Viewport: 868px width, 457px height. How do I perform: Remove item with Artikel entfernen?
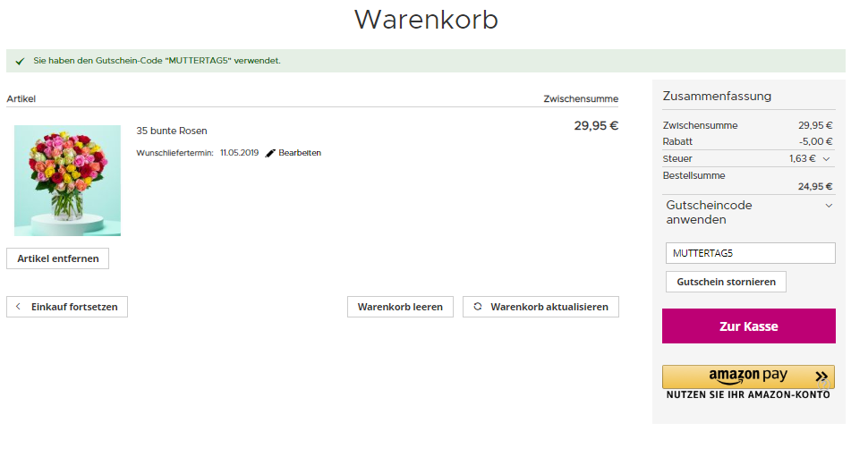58,258
